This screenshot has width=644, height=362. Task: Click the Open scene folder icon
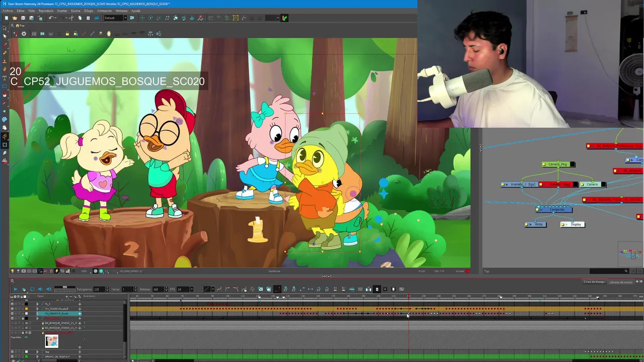[15, 18]
